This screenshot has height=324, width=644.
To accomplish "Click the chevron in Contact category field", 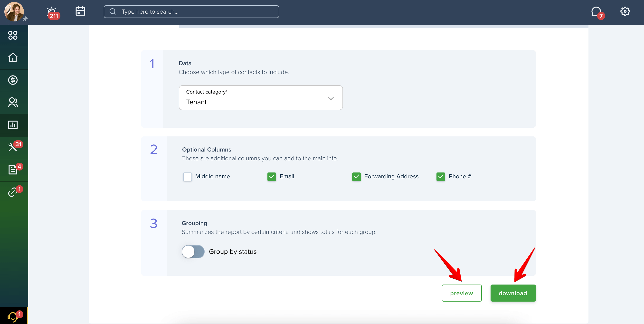I will [x=331, y=98].
